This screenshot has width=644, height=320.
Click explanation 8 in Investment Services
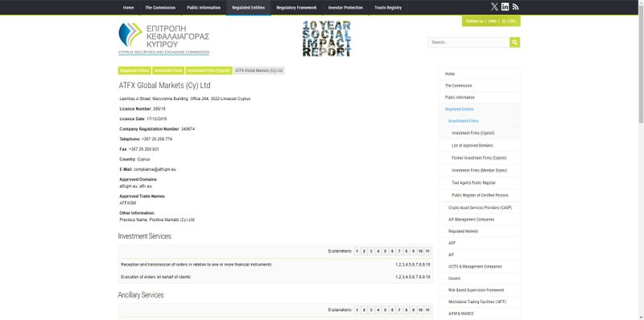coord(407,251)
